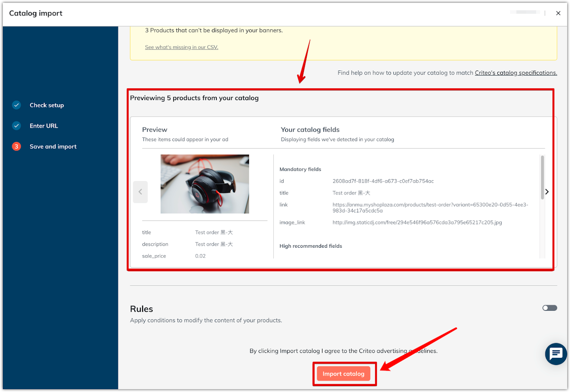Click the Catalog import title
The width and height of the screenshot is (570, 392).
[36, 13]
